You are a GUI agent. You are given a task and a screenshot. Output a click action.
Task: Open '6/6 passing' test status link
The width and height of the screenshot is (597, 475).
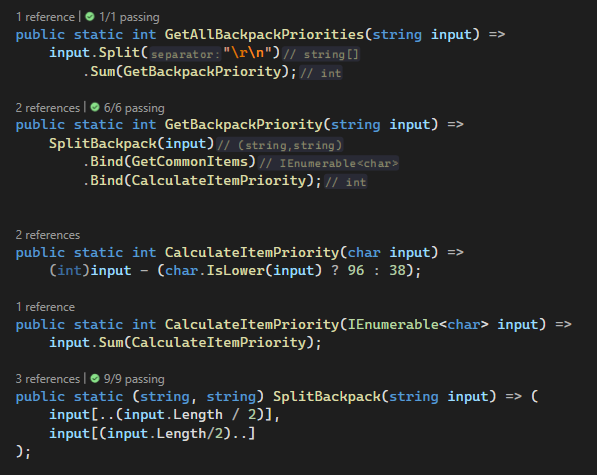pyautogui.click(x=134, y=108)
